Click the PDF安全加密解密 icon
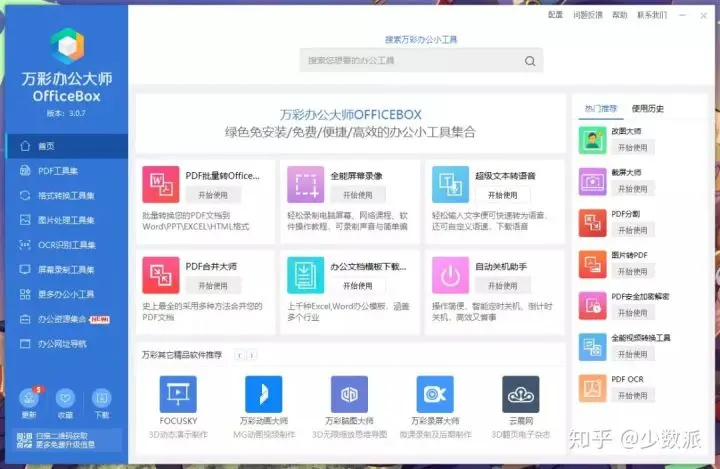This screenshot has width=720, height=469. point(592,305)
